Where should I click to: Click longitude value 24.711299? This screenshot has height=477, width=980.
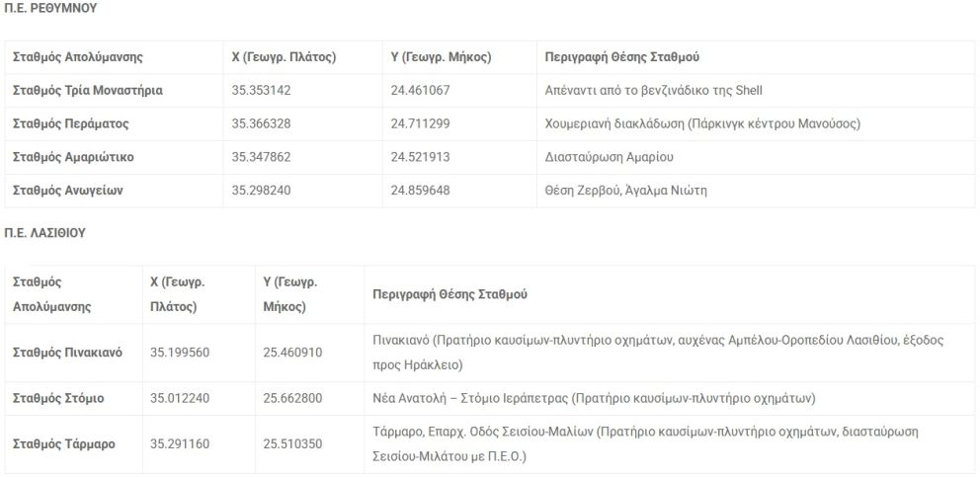pos(420,124)
